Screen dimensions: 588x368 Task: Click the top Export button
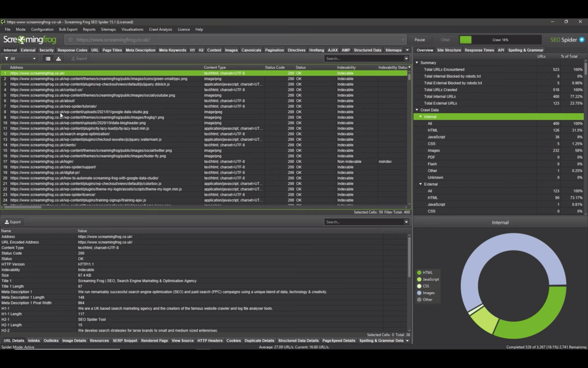point(79,58)
